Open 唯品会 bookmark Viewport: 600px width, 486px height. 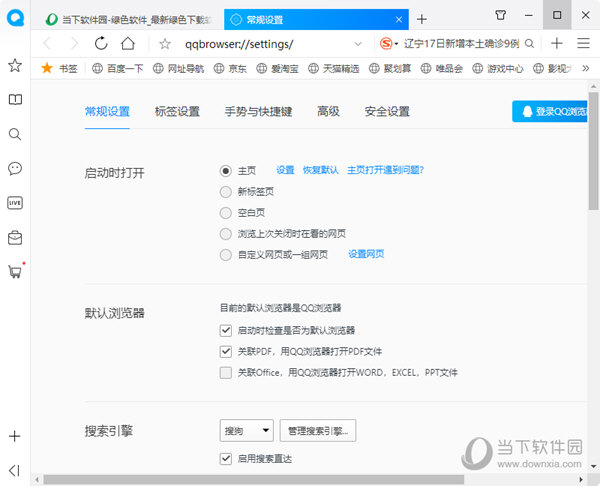coord(442,68)
